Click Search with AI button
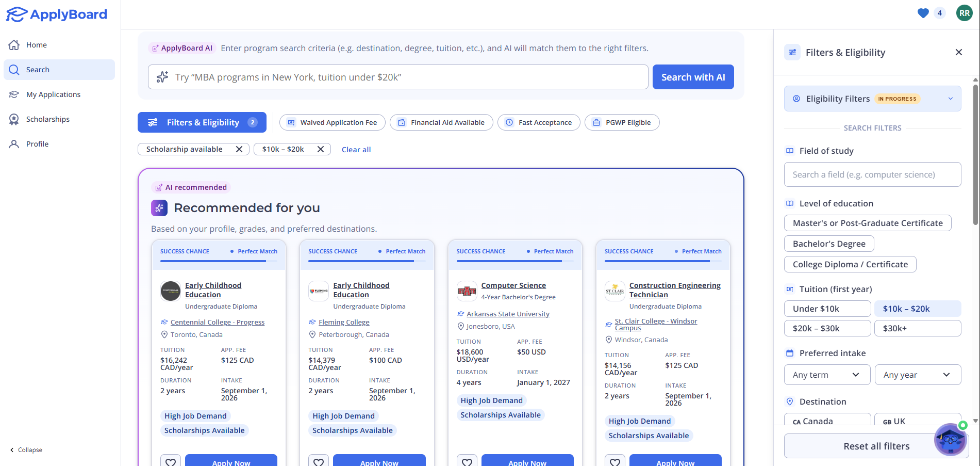This screenshot has width=980, height=466. point(693,77)
